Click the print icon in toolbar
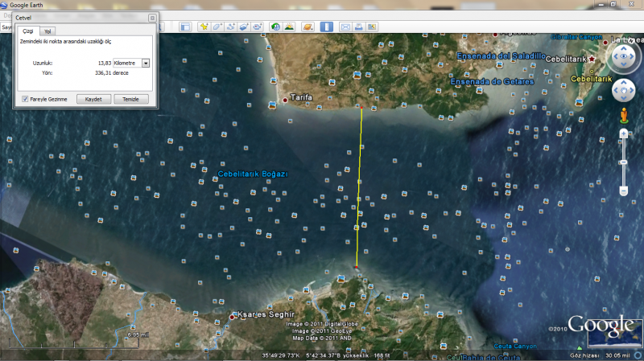The width and height of the screenshot is (644, 361). tap(358, 27)
